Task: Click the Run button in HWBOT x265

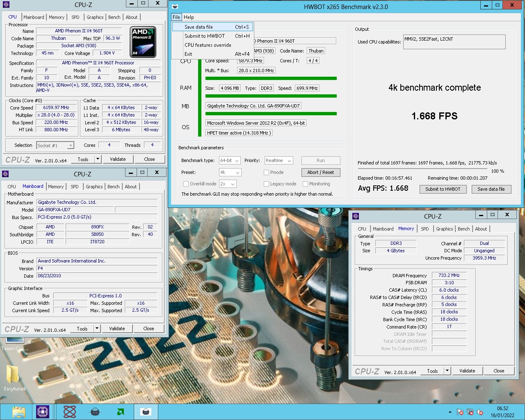Action: (x=321, y=160)
